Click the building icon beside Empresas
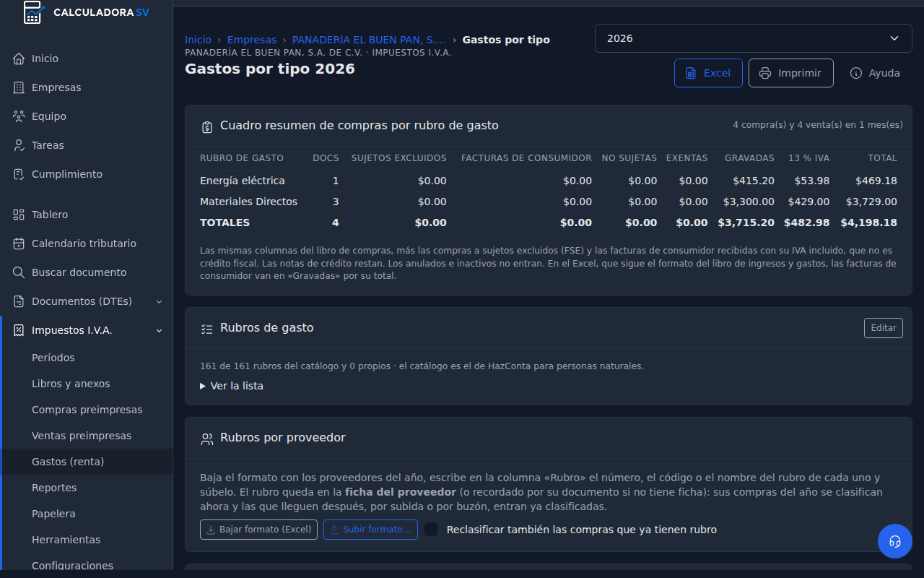The height and width of the screenshot is (578, 924). click(x=19, y=87)
